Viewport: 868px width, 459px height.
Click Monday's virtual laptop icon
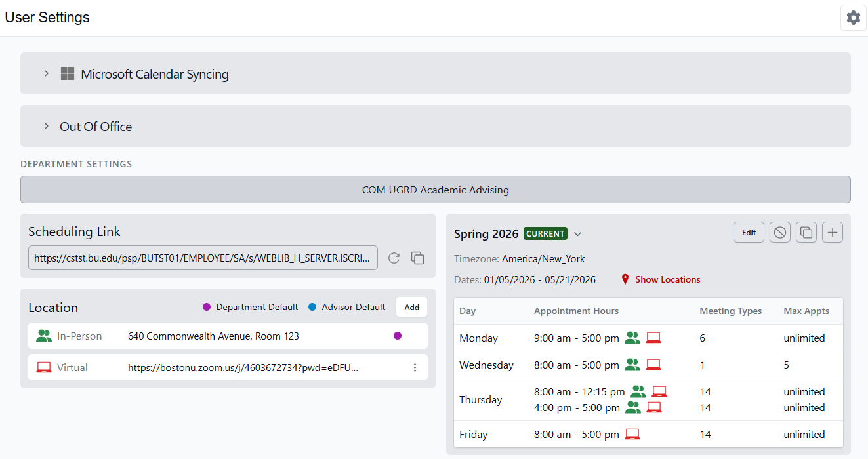[653, 338]
